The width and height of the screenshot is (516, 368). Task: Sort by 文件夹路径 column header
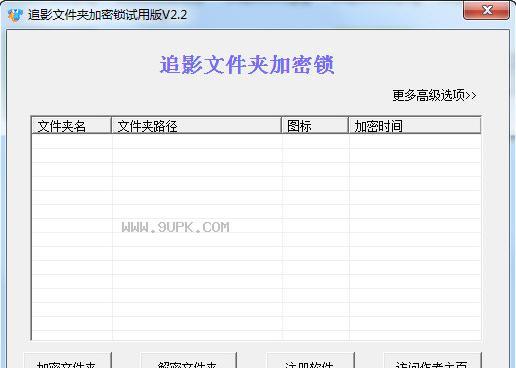(x=196, y=126)
